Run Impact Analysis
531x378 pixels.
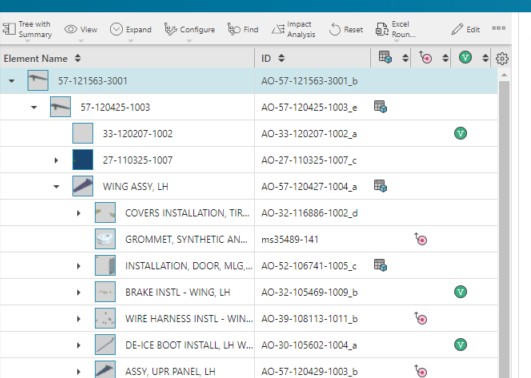click(294, 29)
